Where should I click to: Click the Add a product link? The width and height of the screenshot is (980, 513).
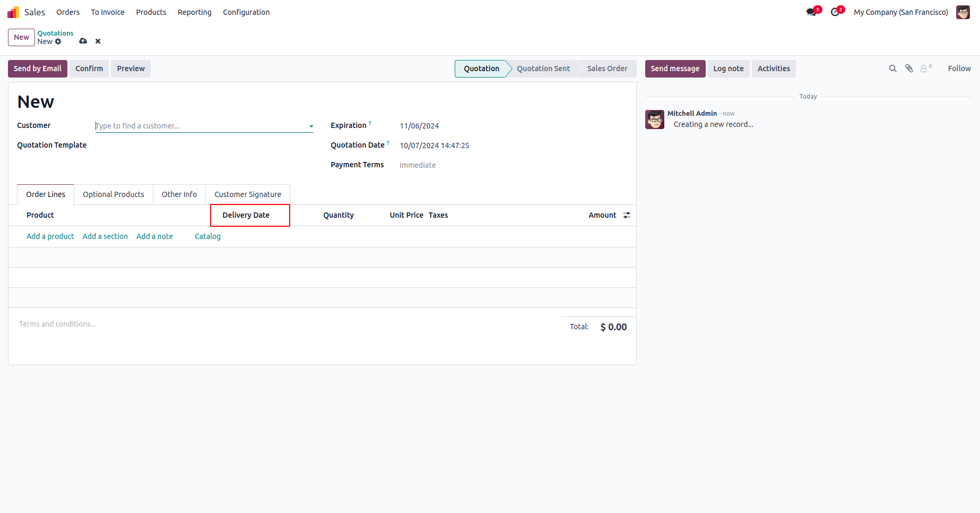point(50,236)
